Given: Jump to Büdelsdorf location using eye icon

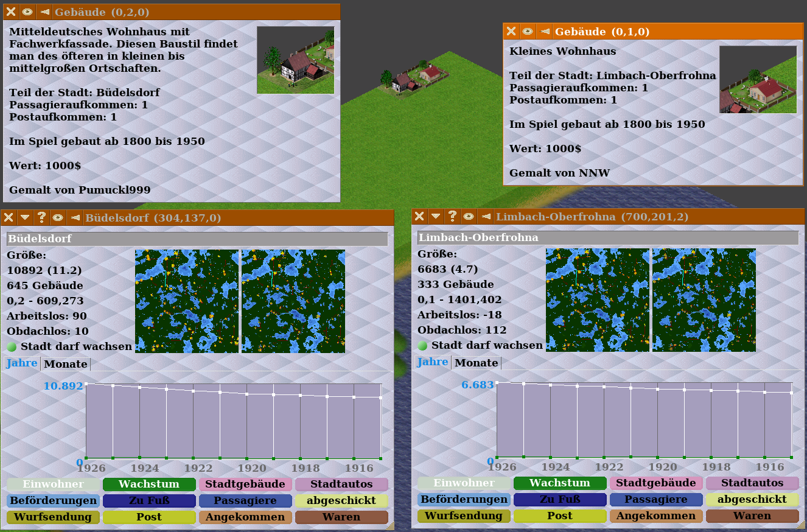Looking at the screenshot, I should pyautogui.click(x=58, y=217).
